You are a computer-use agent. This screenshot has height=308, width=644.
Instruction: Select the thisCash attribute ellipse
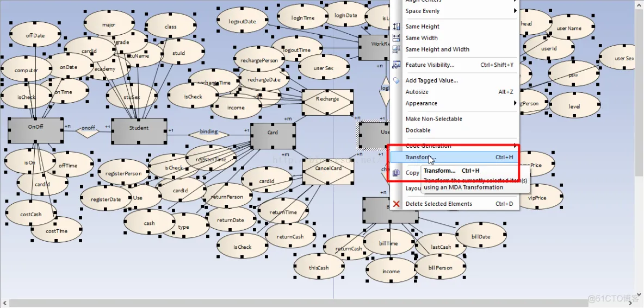[319, 267]
